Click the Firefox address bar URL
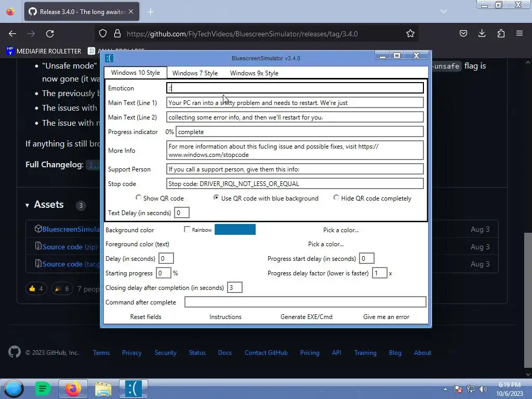532x399 pixels. 242,34
